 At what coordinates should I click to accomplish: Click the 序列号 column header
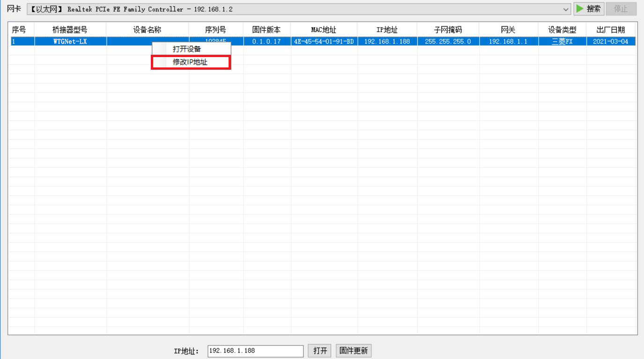[216, 29]
